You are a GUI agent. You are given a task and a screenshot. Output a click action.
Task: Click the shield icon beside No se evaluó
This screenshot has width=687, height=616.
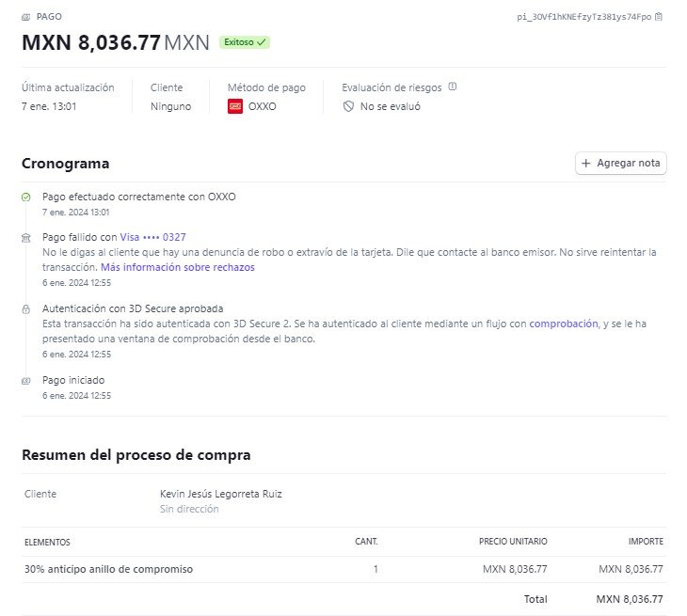tap(348, 106)
